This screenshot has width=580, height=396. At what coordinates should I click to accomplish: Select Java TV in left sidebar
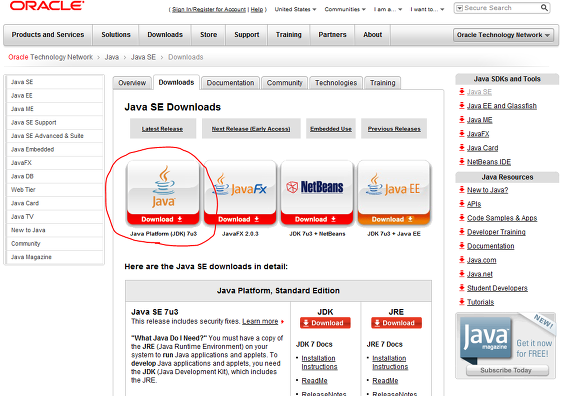tap(55, 217)
